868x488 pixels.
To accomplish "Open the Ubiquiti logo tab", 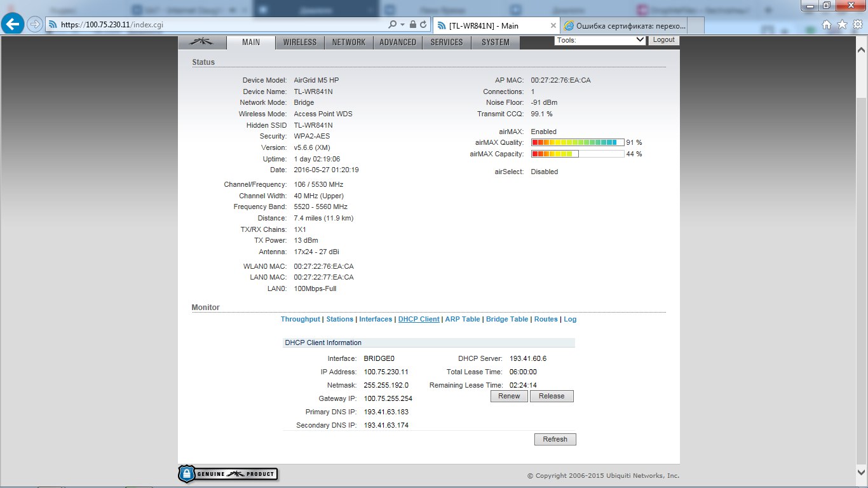I will click(x=203, y=42).
